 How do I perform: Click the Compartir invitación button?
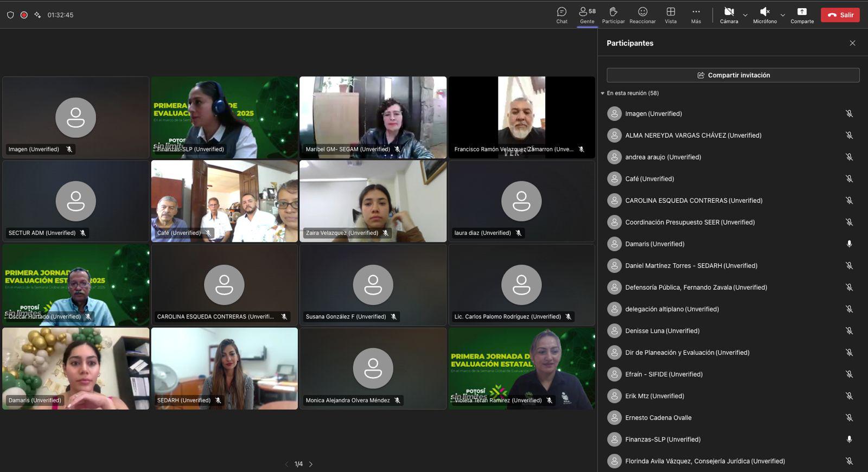(733, 75)
